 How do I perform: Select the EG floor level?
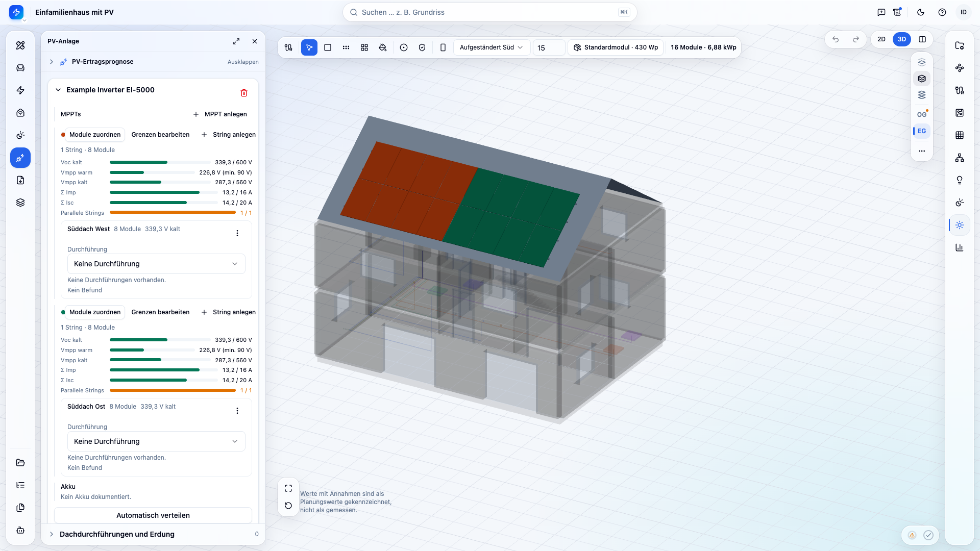922,131
